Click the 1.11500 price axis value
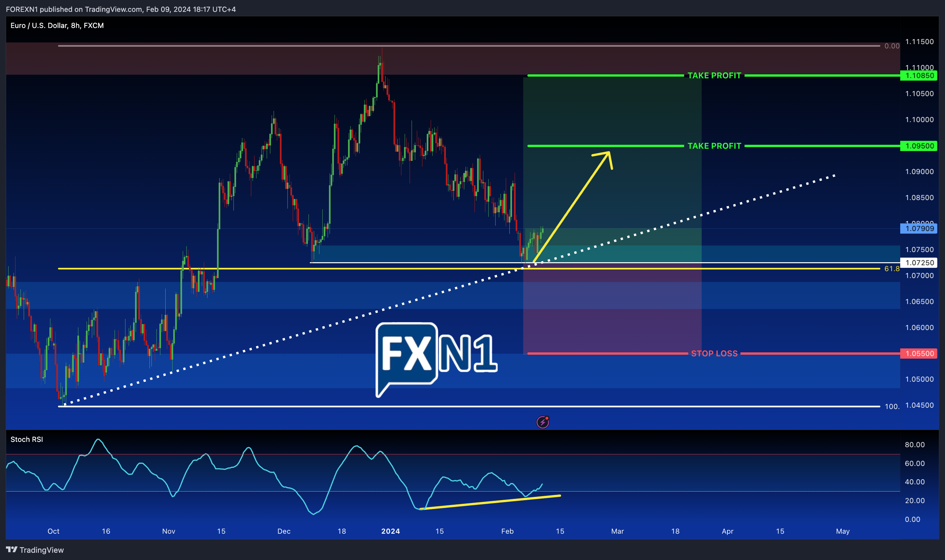This screenshot has width=945, height=560. click(919, 41)
